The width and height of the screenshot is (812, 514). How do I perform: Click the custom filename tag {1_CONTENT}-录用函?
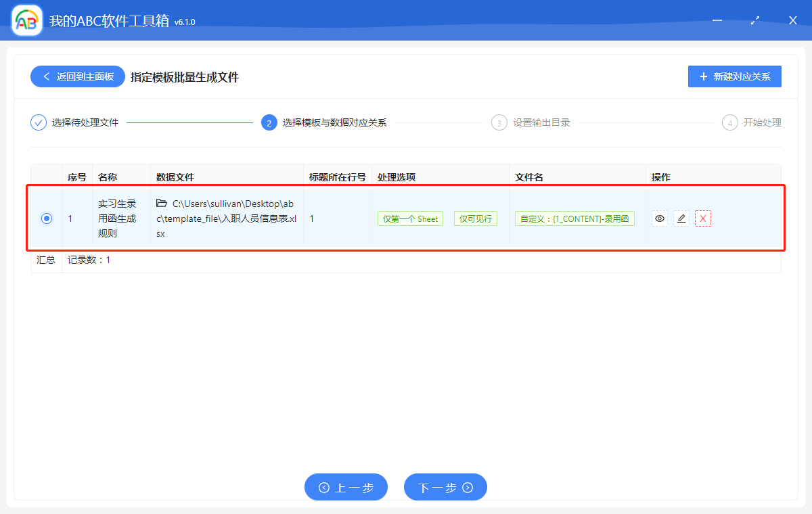click(x=574, y=218)
